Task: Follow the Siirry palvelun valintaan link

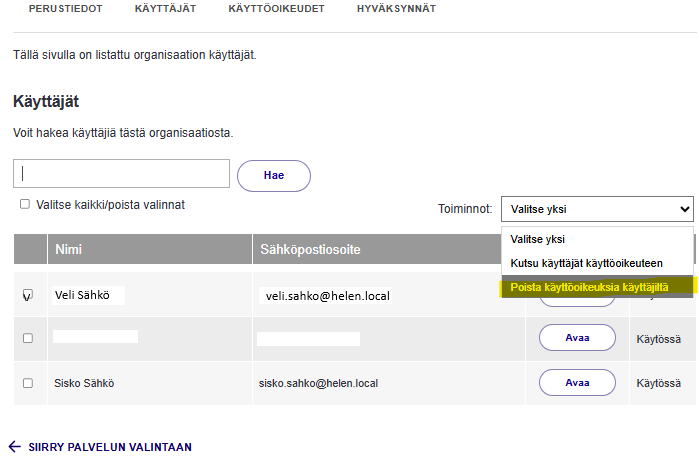Action: pyautogui.click(x=110, y=447)
